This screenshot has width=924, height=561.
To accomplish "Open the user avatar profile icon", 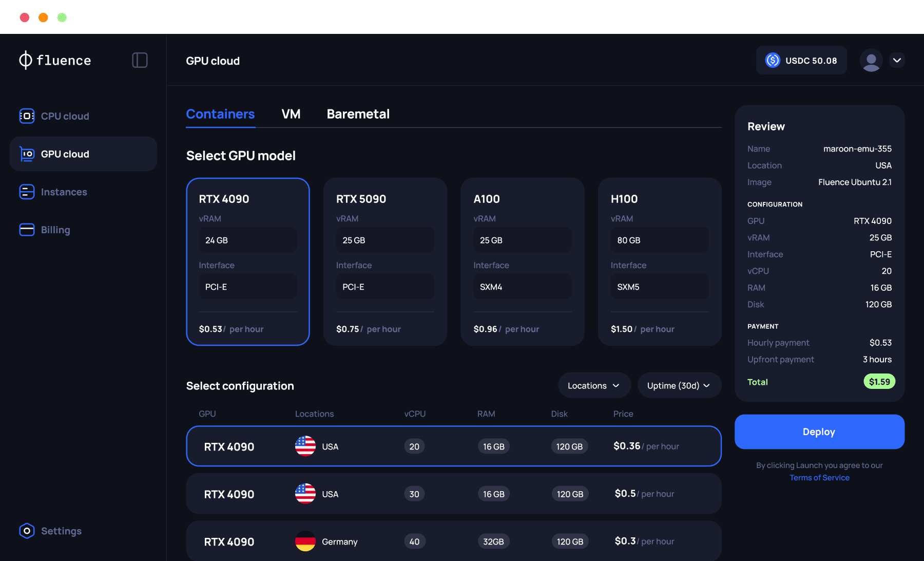I will tap(871, 60).
